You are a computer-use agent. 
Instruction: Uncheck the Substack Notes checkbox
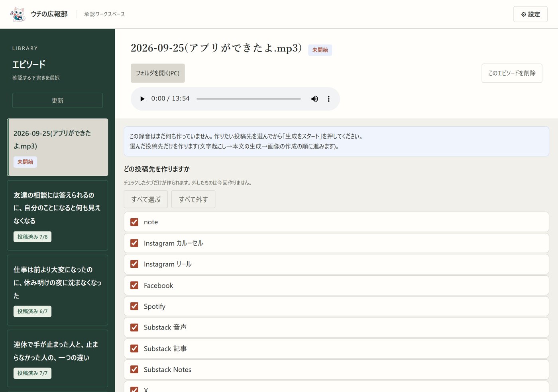134,370
